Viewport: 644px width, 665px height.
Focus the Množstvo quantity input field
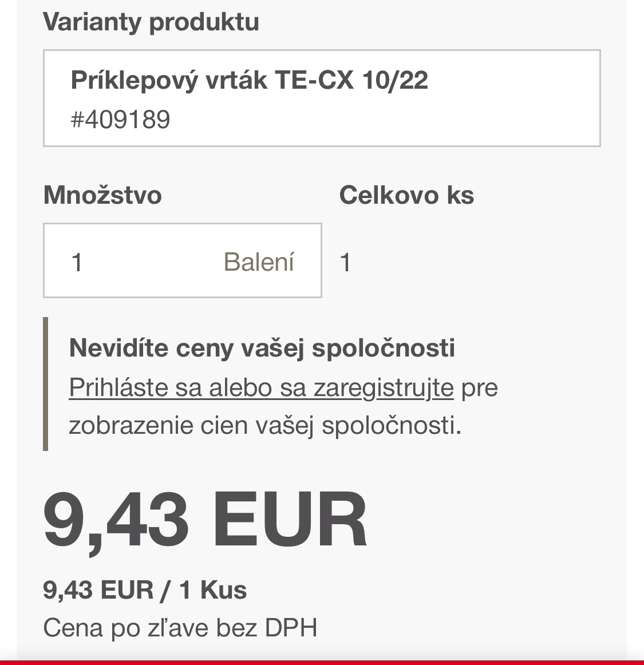pyautogui.click(x=143, y=261)
